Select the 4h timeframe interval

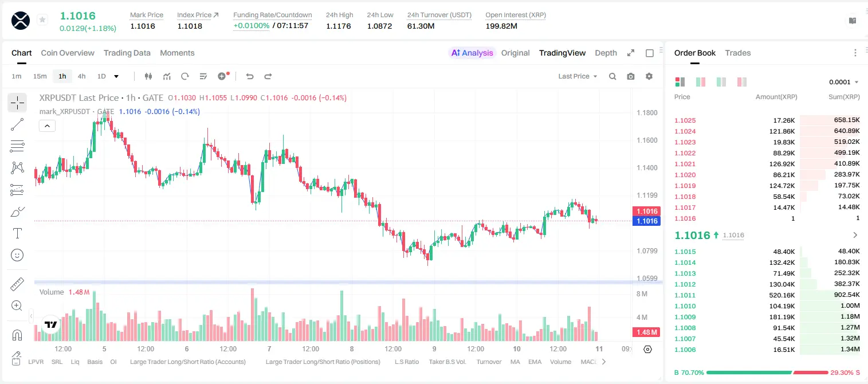81,76
